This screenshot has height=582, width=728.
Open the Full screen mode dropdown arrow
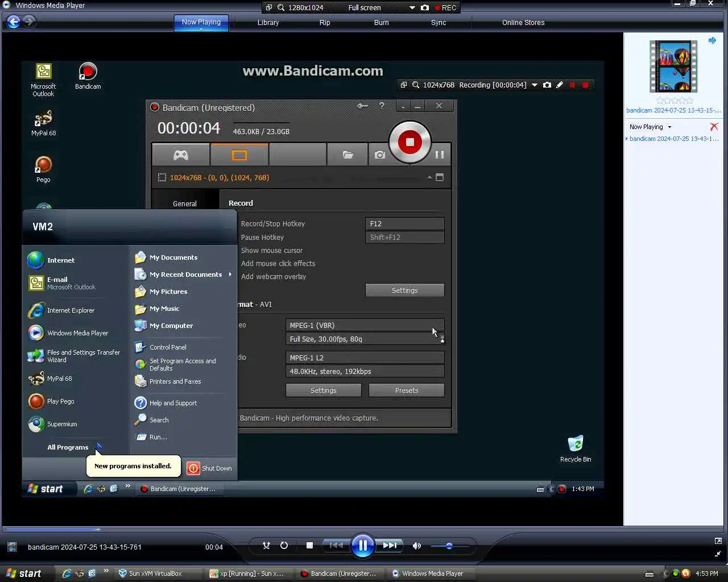(x=412, y=7)
